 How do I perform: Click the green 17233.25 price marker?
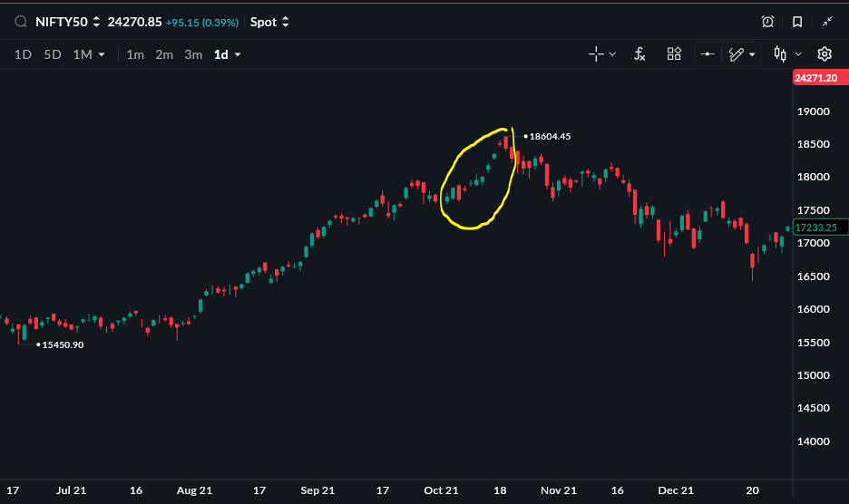(820, 228)
